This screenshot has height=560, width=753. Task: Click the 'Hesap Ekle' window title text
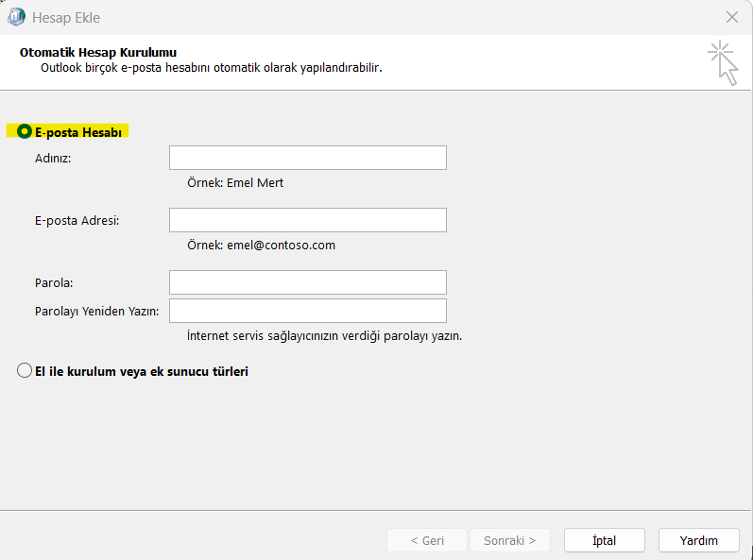click(x=66, y=18)
